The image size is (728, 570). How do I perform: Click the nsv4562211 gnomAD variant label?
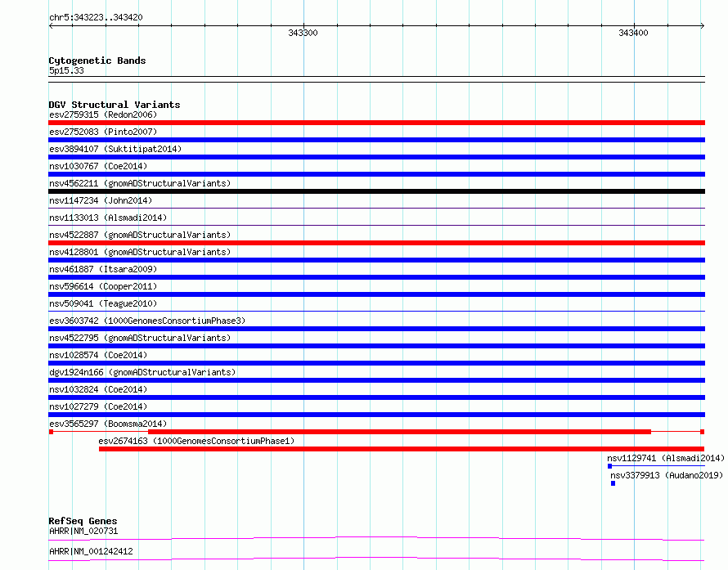coord(140,183)
